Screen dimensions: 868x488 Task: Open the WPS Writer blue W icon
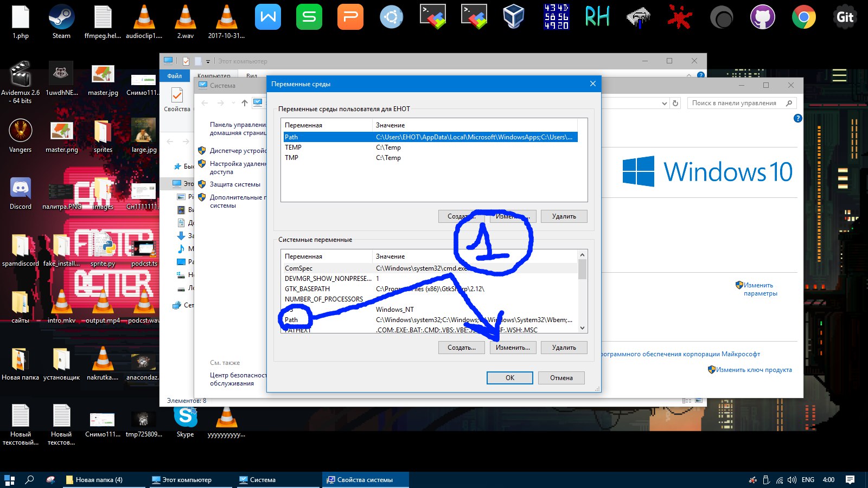267,17
